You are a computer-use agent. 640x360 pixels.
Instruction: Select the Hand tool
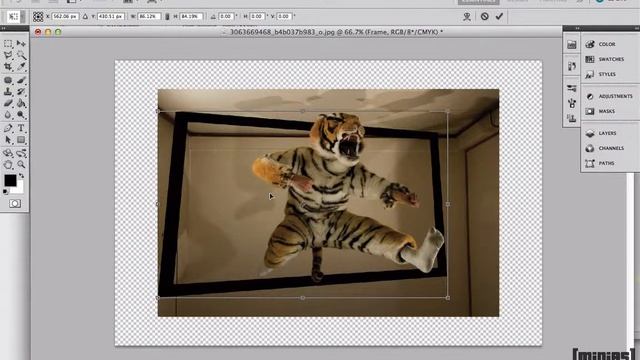[8, 164]
